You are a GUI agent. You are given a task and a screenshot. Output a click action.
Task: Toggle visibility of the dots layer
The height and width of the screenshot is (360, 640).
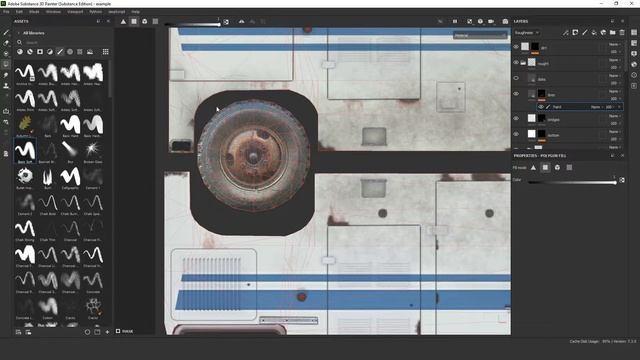click(x=516, y=78)
